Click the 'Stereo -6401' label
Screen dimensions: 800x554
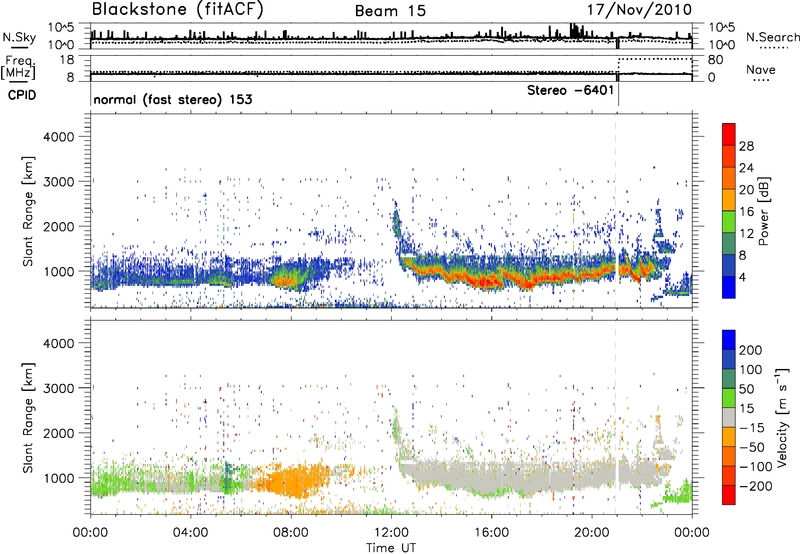570,90
